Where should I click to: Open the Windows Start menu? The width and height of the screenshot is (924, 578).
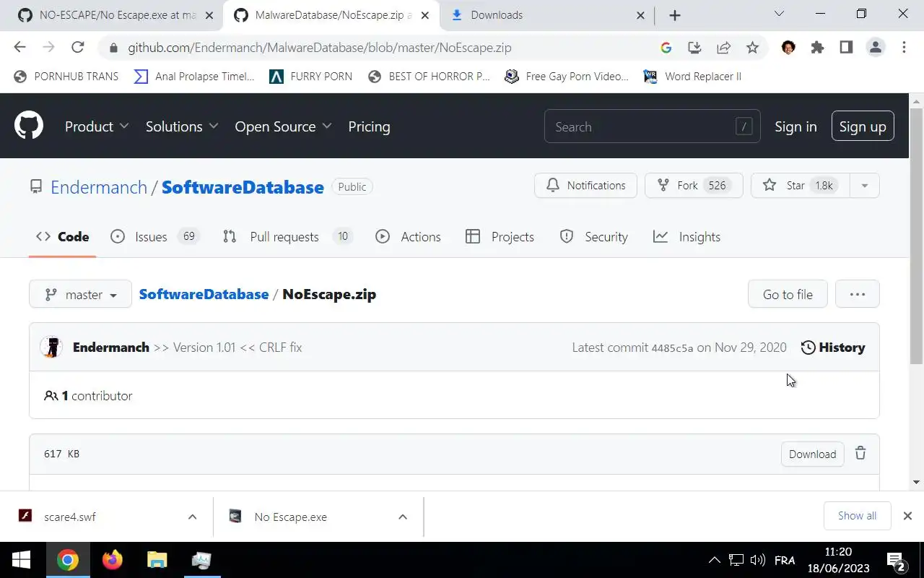coord(21,560)
